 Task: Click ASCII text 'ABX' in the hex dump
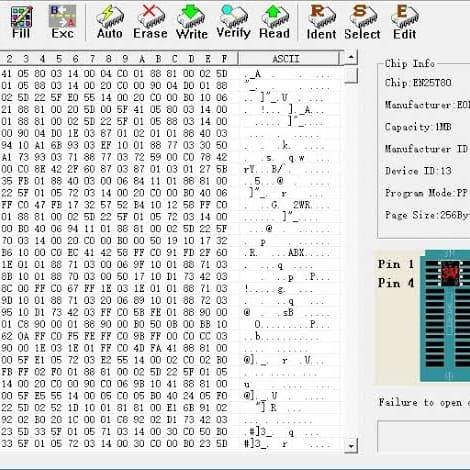[x=296, y=253]
